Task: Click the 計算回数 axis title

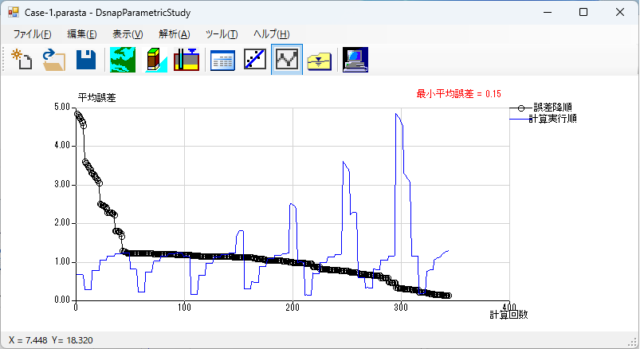Action: coord(509,315)
